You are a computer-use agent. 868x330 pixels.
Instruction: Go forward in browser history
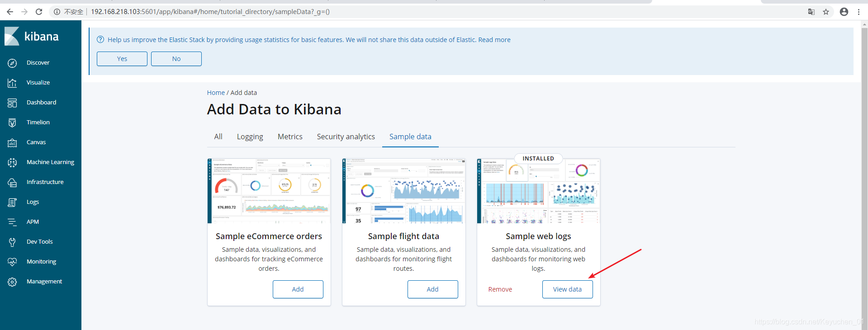(24, 12)
